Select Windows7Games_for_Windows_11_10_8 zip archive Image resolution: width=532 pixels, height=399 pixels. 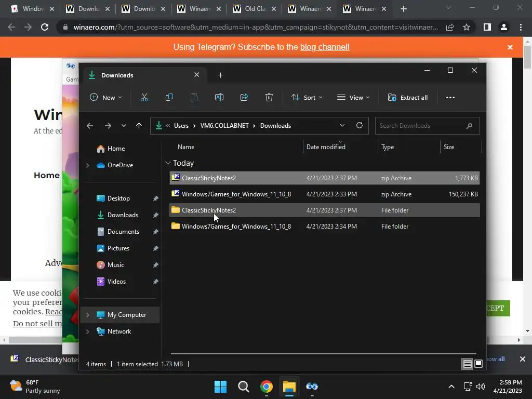pos(324,194)
